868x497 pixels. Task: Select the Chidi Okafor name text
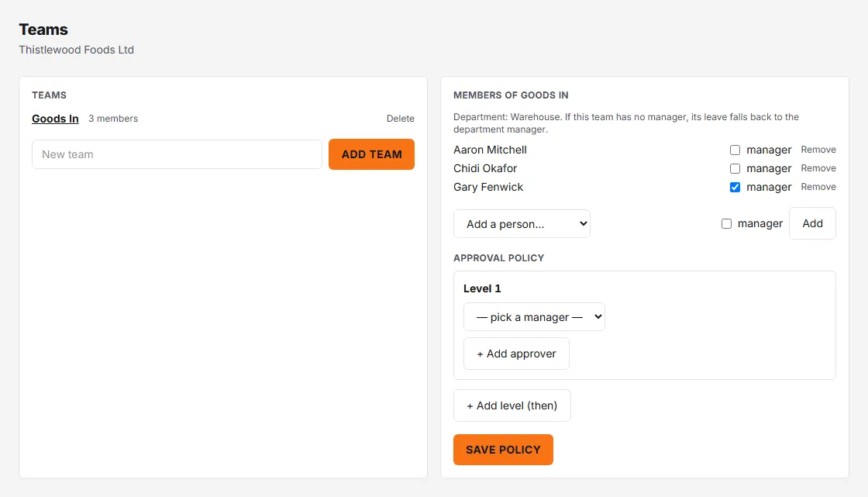(485, 168)
